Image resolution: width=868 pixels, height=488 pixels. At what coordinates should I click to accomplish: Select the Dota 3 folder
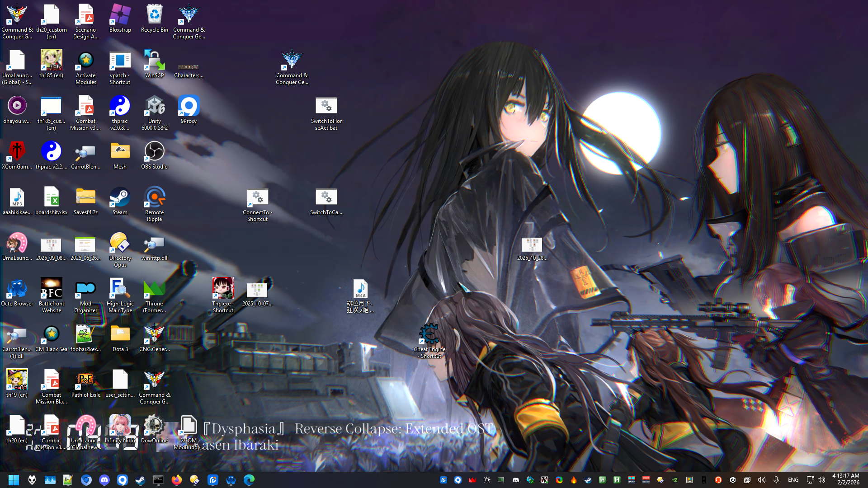120,334
